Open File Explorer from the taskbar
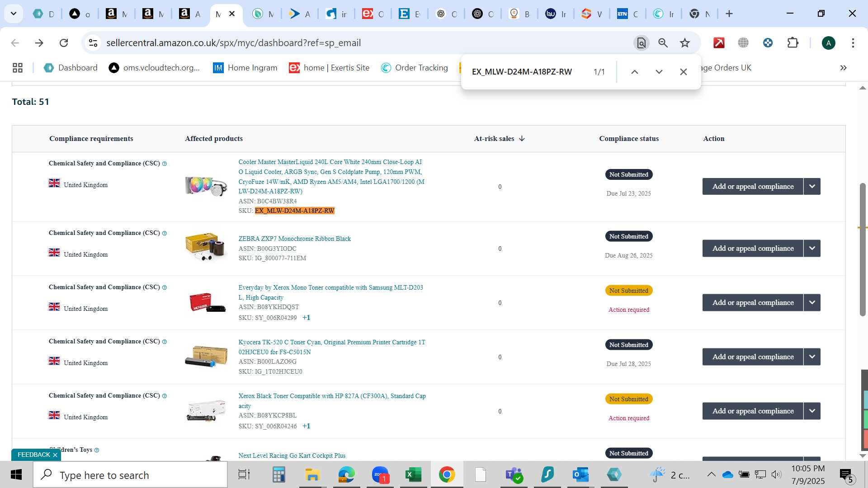 (x=312, y=474)
